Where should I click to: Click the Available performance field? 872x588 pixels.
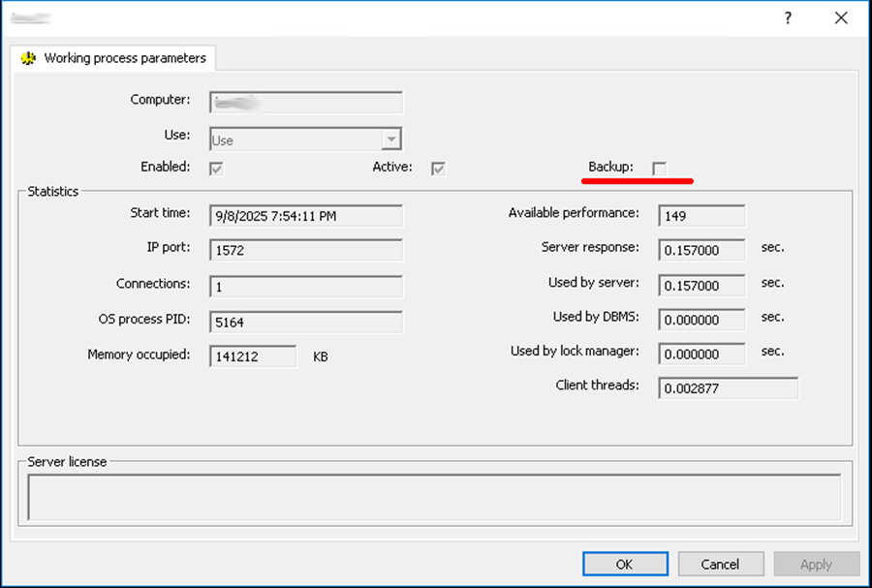click(x=701, y=216)
